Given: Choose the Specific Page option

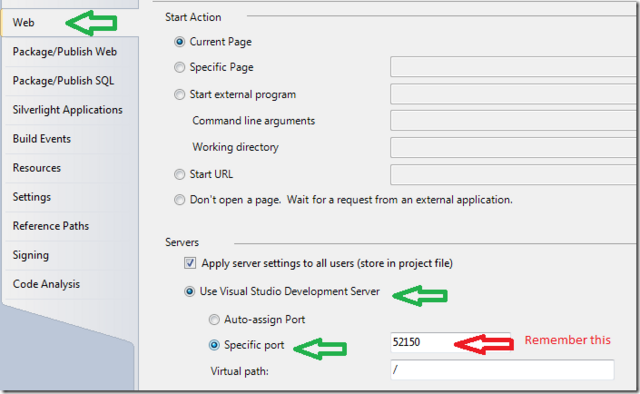Looking at the screenshot, I should tap(179, 67).
